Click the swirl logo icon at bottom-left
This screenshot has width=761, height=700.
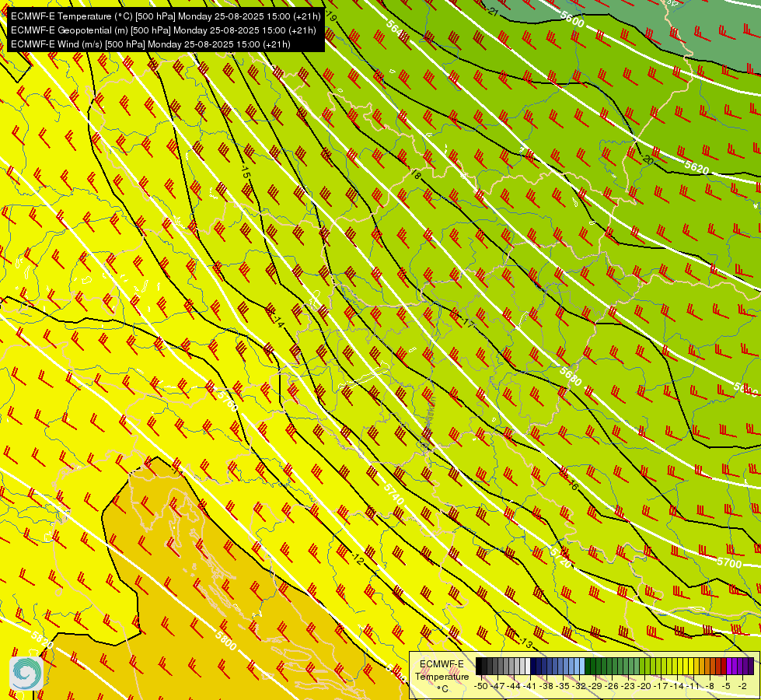26,674
